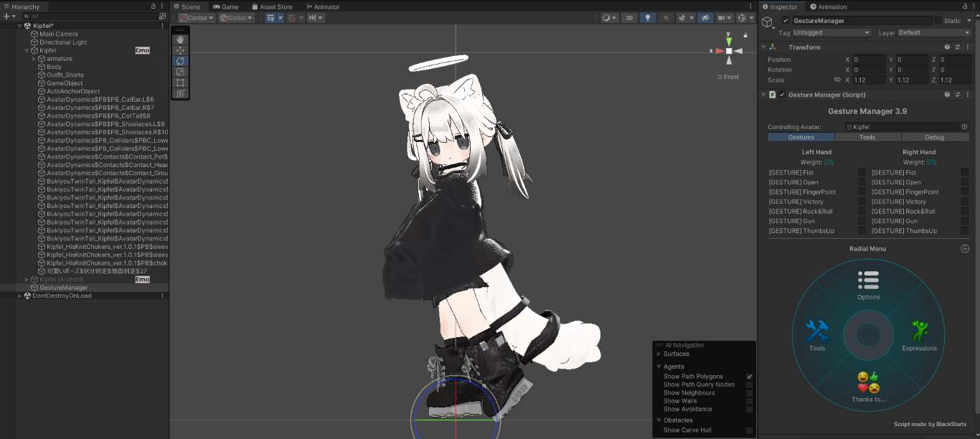Click the snap increment icon

point(316,18)
